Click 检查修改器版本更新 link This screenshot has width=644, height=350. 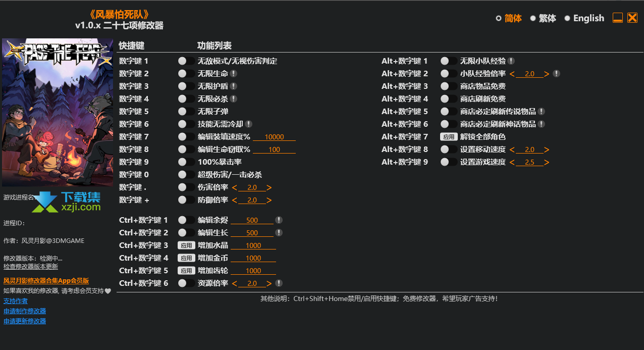[31, 266]
